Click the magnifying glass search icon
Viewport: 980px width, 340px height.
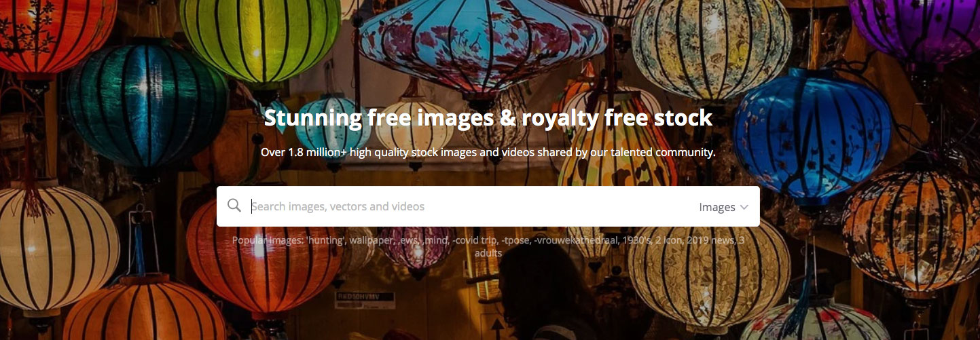coord(234,206)
